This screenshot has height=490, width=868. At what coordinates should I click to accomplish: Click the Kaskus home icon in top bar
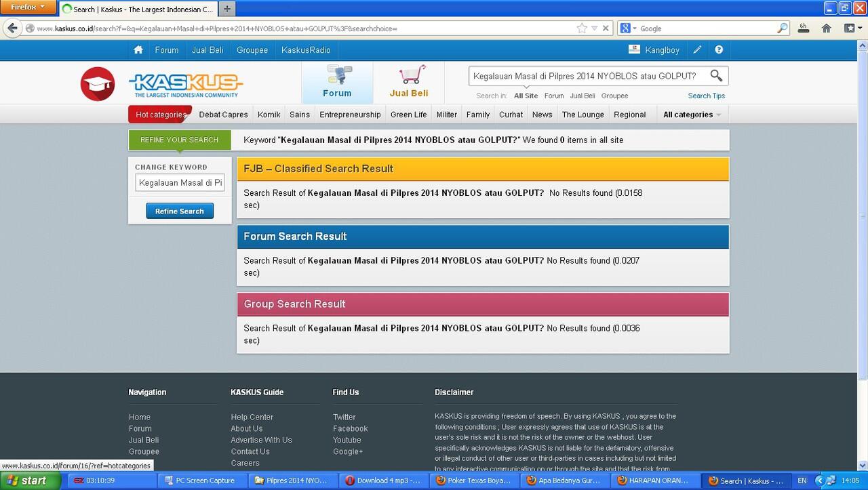(x=138, y=49)
